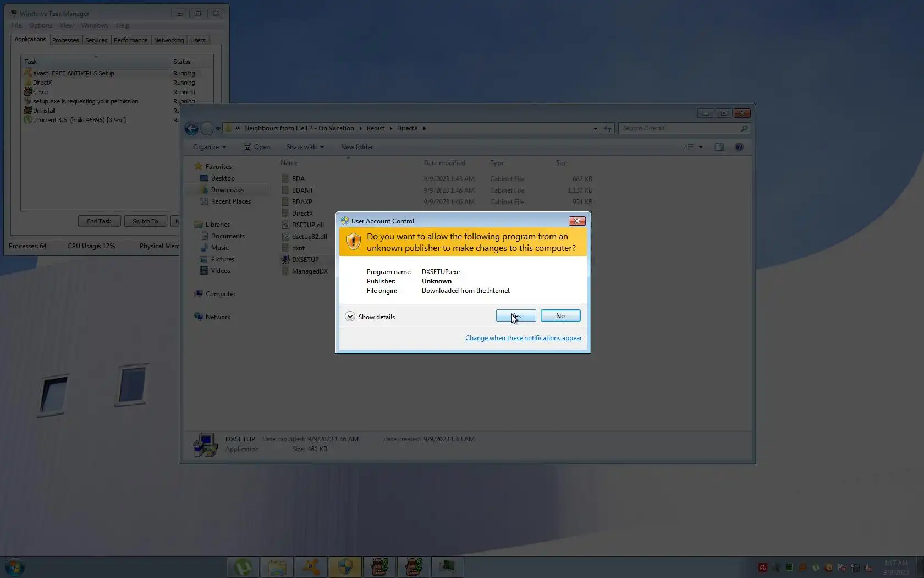Expand the arrow after DirectX breadcrumb

424,128
